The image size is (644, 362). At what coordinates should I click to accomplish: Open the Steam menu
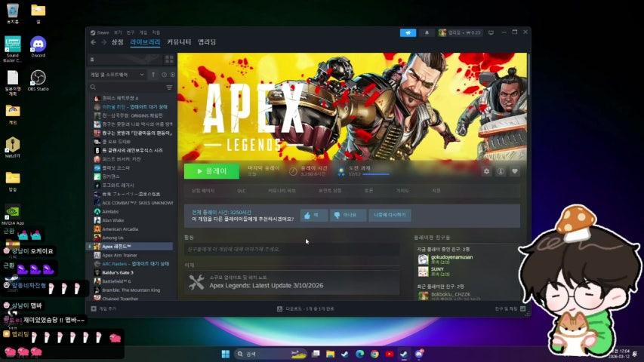pos(100,32)
